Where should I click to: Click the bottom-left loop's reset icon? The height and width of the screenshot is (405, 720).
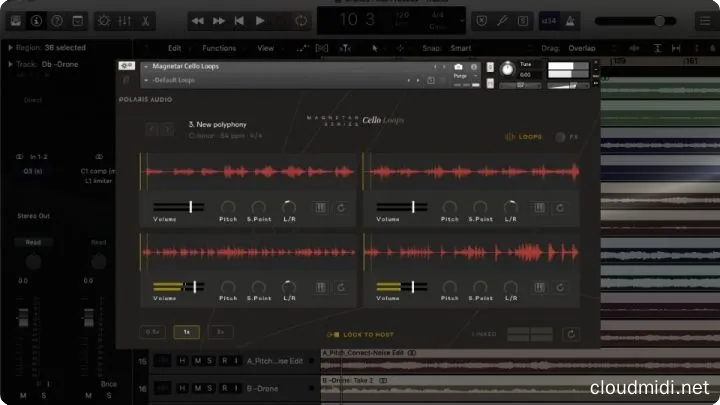pos(341,287)
